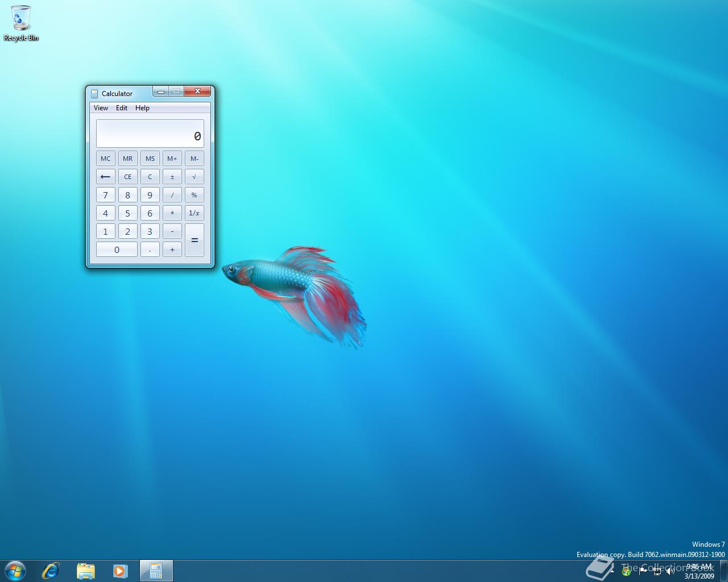Click the square root key
The height and width of the screenshot is (582, 728).
coord(195,177)
